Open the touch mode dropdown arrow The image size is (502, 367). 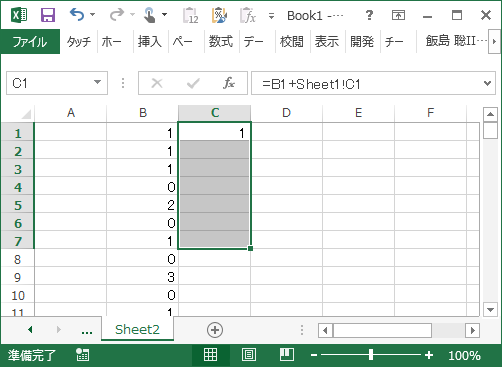[x=164, y=15]
